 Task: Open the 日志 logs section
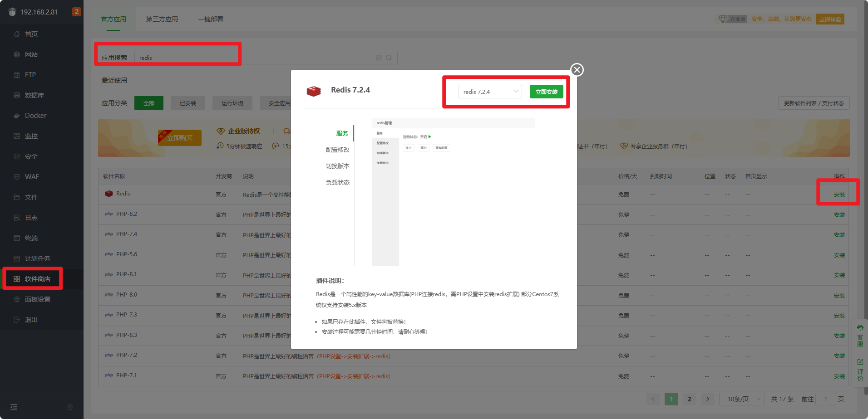pyautogui.click(x=31, y=218)
